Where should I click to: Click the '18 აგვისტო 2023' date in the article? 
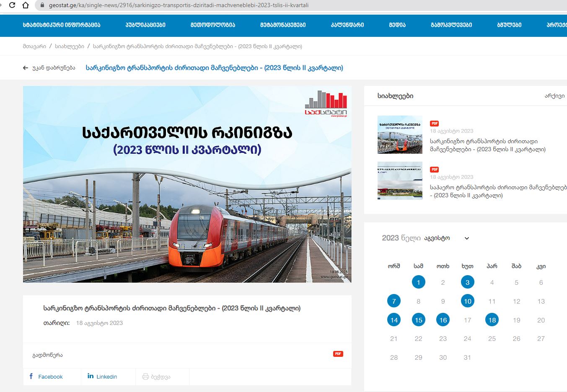(x=99, y=323)
